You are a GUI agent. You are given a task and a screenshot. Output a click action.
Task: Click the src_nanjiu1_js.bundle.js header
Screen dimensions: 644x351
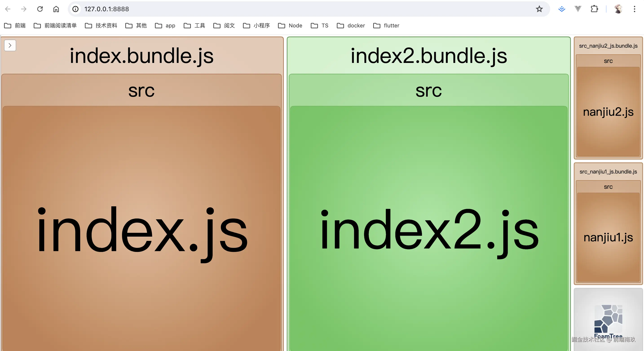click(608, 172)
